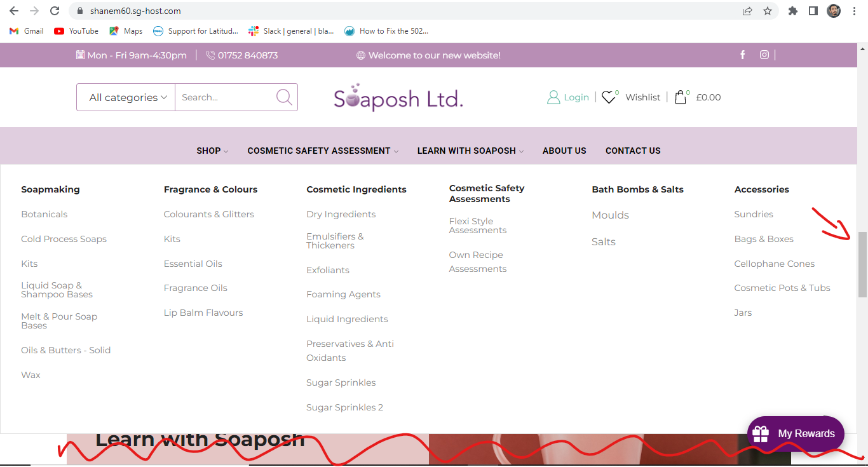Open the Soapmaking category heading
868x467 pixels.
click(x=50, y=189)
